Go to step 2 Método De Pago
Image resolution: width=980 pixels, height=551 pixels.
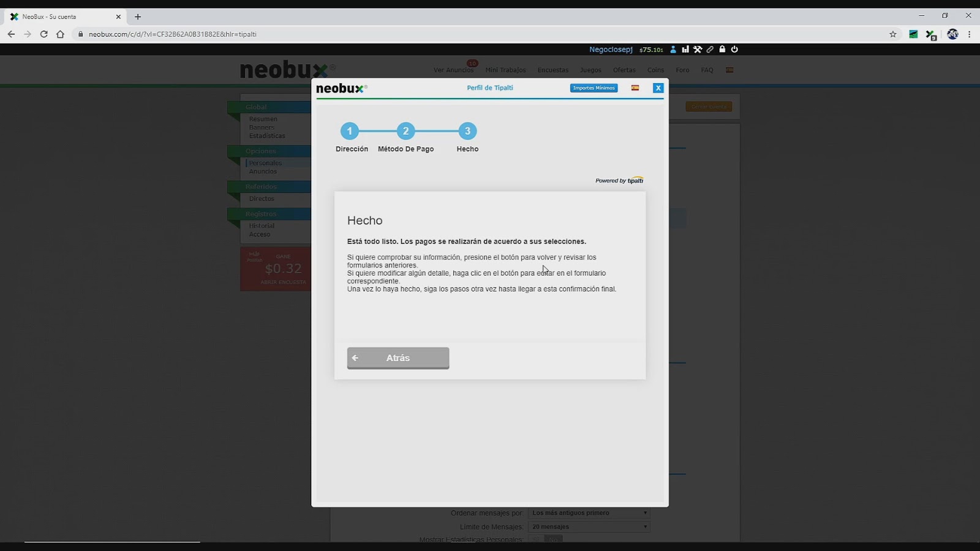pyautogui.click(x=405, y=131)
